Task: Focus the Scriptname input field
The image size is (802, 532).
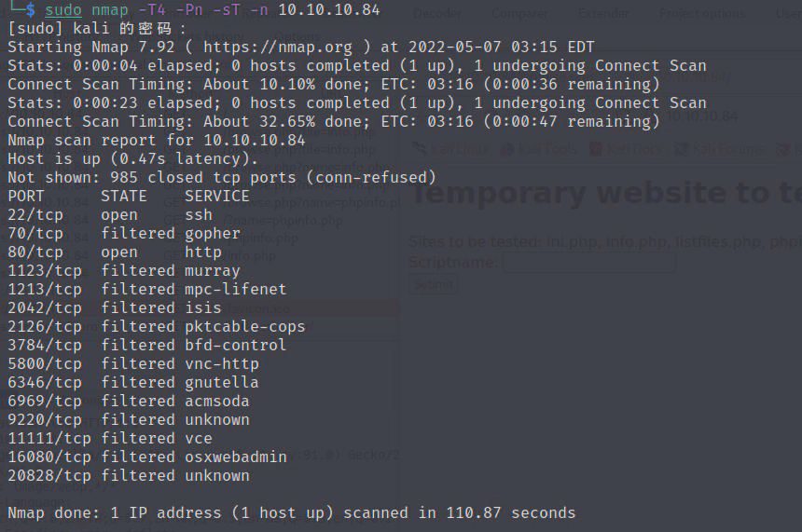Action: [588, 264]
